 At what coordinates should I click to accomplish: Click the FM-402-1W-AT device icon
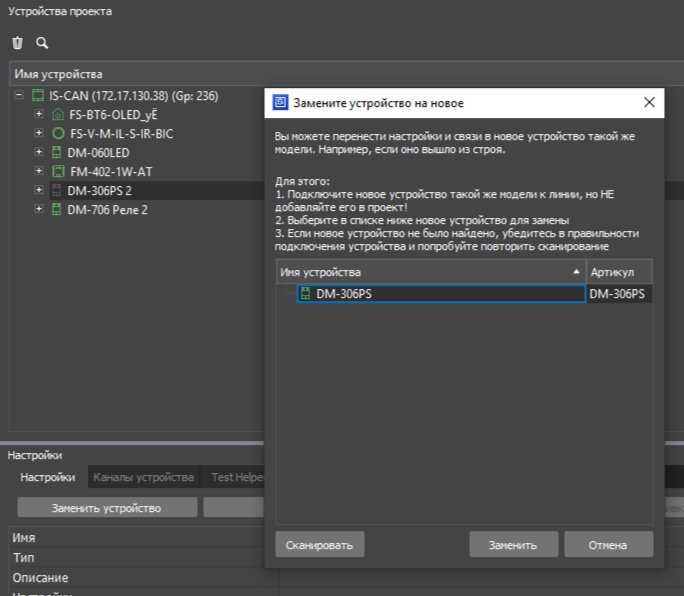pyautogui.click(x=57, y=172)
